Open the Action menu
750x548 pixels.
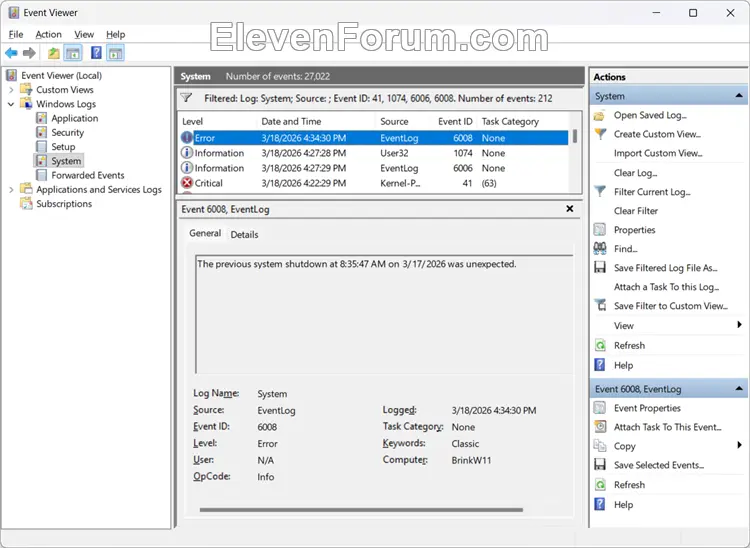point(48,34)
